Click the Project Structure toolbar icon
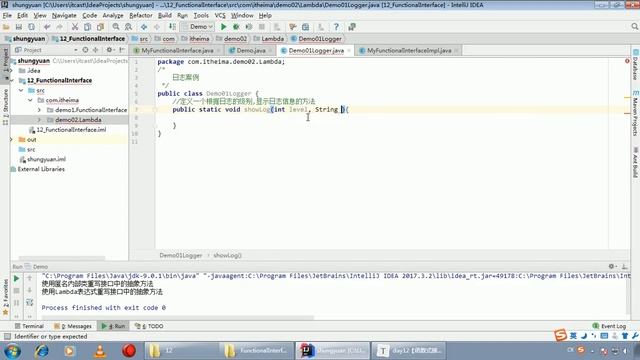640x360 pixels. pos(305,27)
